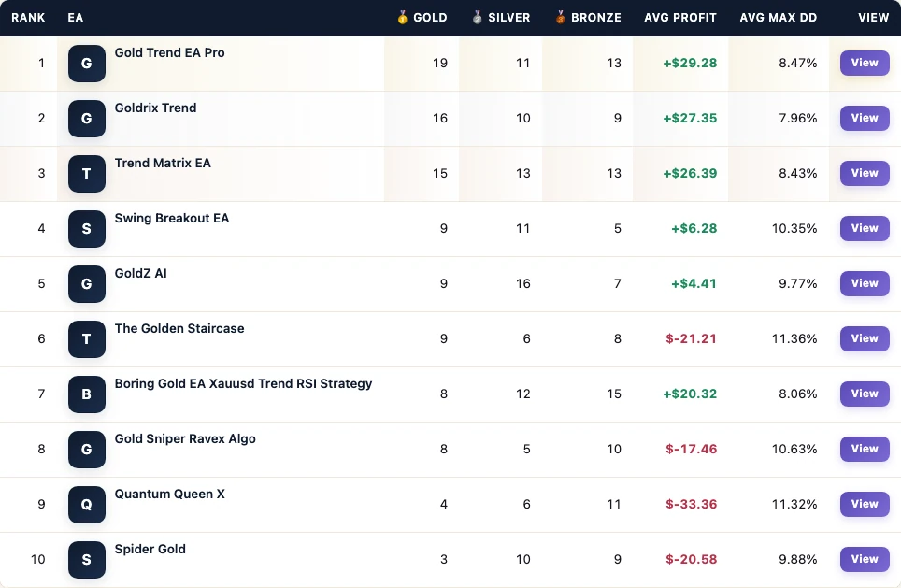Open View for Quantum Queen X
Image resolution: width=901 pixels, height=588 pixels.
click(865, 504)
